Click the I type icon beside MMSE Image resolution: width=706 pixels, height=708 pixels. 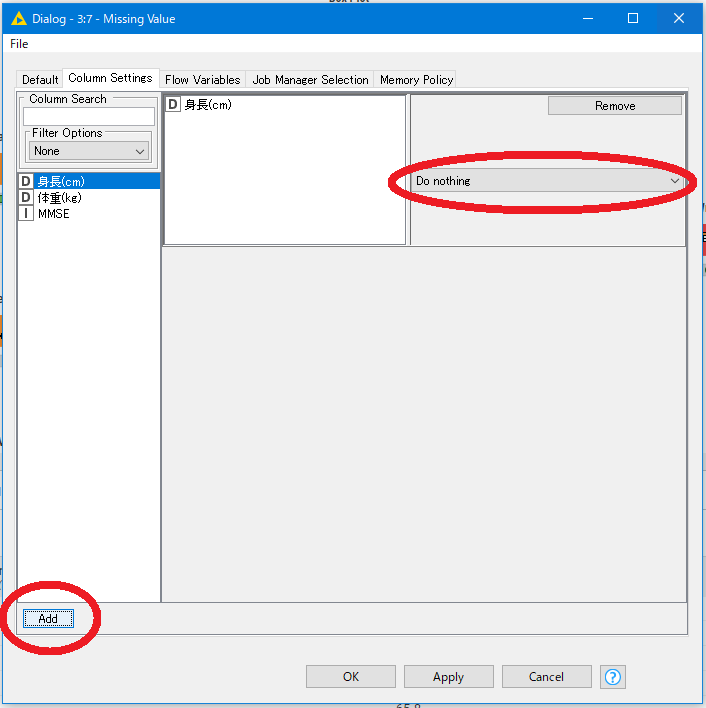coord(26,213)
